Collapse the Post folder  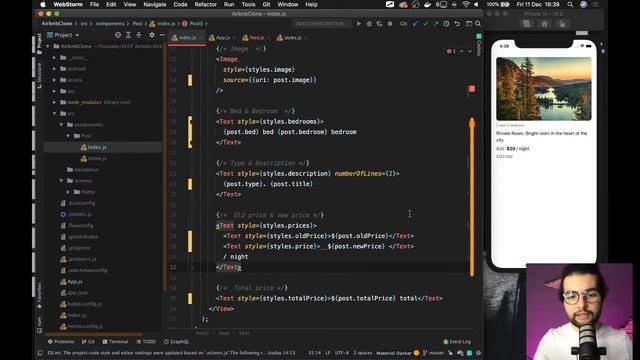click(68, 136)
